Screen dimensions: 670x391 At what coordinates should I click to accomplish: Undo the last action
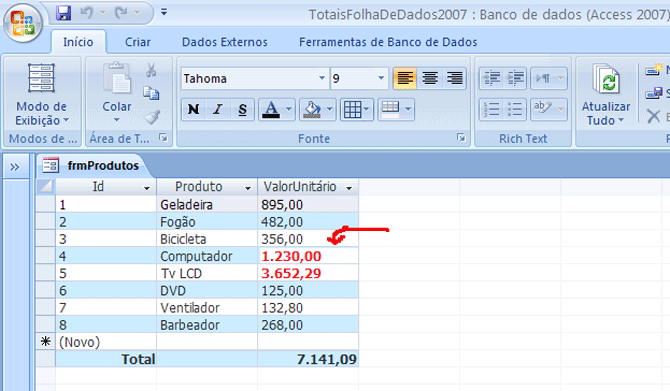pyautogui.click(x=86, y=13)
